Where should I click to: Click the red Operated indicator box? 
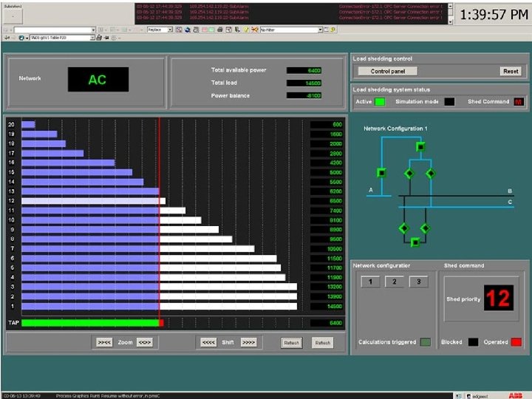516,342
